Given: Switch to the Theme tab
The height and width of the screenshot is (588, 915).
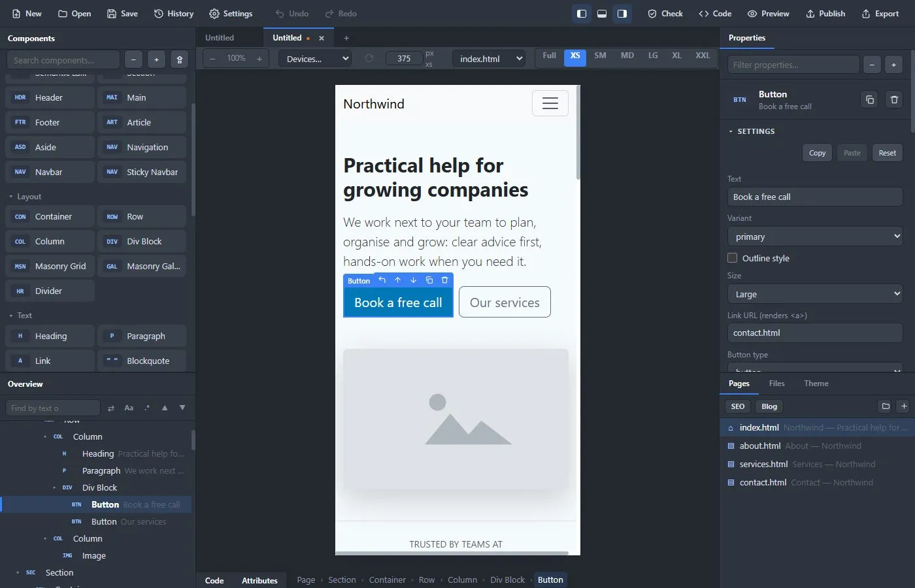Looking at the screenshot, I should 816,384.
